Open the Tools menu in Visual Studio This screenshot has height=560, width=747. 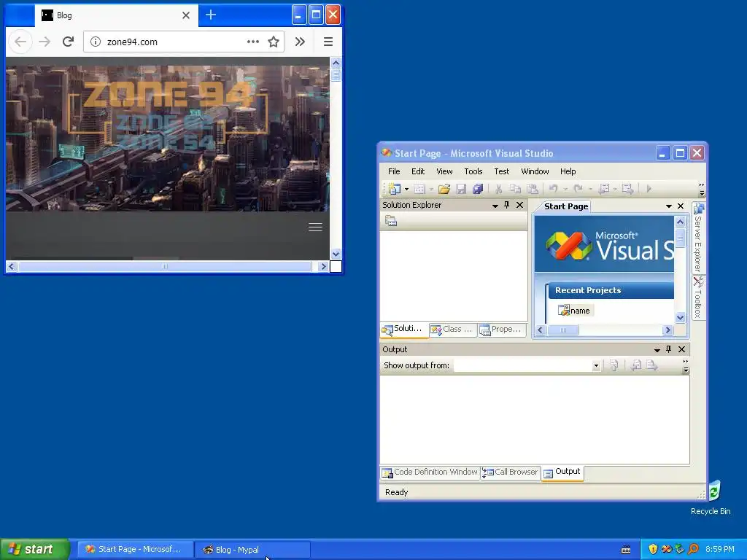[473, 171]
